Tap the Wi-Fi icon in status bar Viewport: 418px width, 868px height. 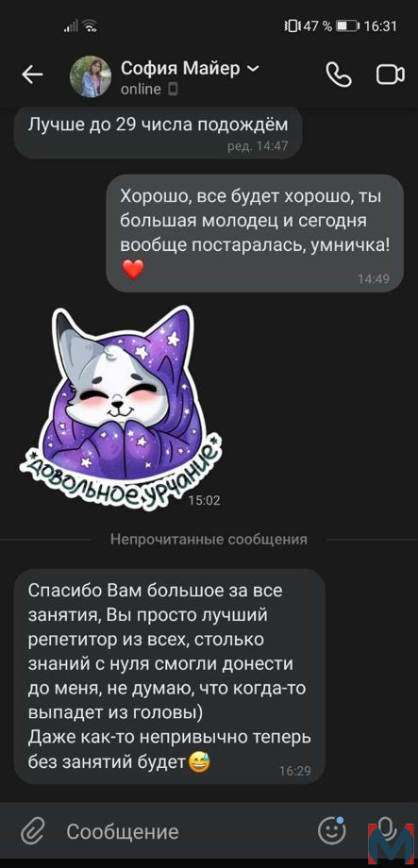tap(89, 25)
